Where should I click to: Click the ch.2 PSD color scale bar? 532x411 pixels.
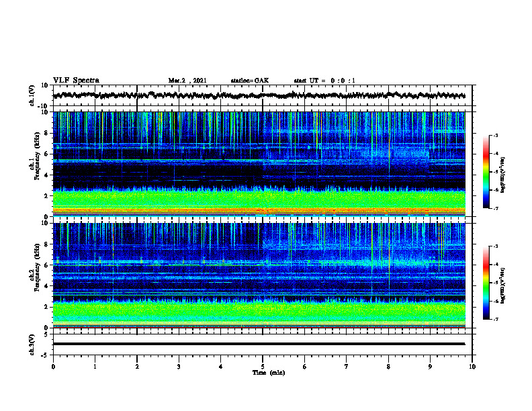(x=486, y=283)
